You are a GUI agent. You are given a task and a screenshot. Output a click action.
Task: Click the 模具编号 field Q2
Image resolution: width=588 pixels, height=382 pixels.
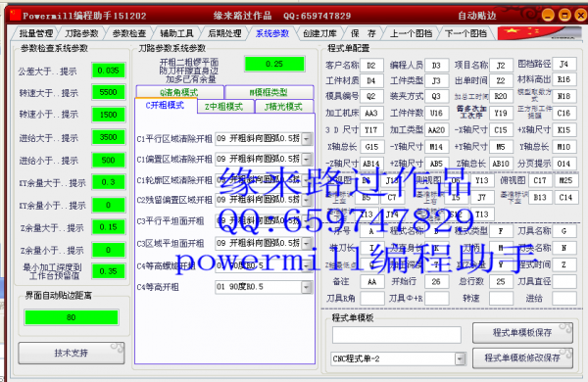[x=371, y=96]
